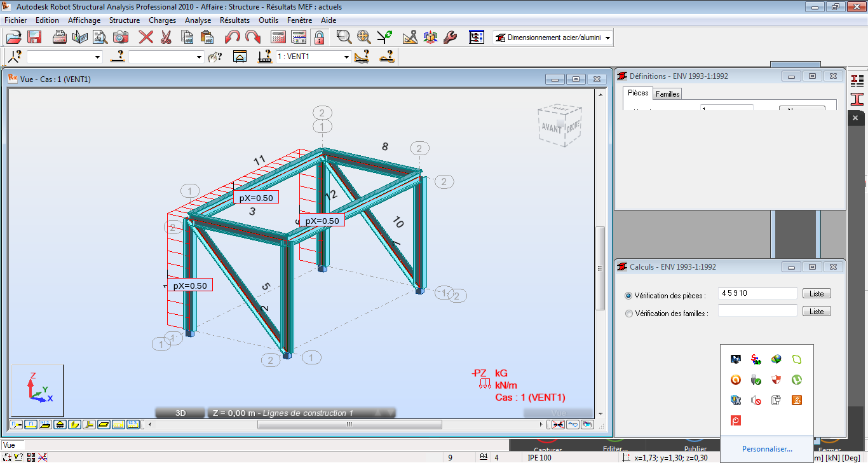Click the vertical scrollbar thumb of the view

click(x=600, y=268)
